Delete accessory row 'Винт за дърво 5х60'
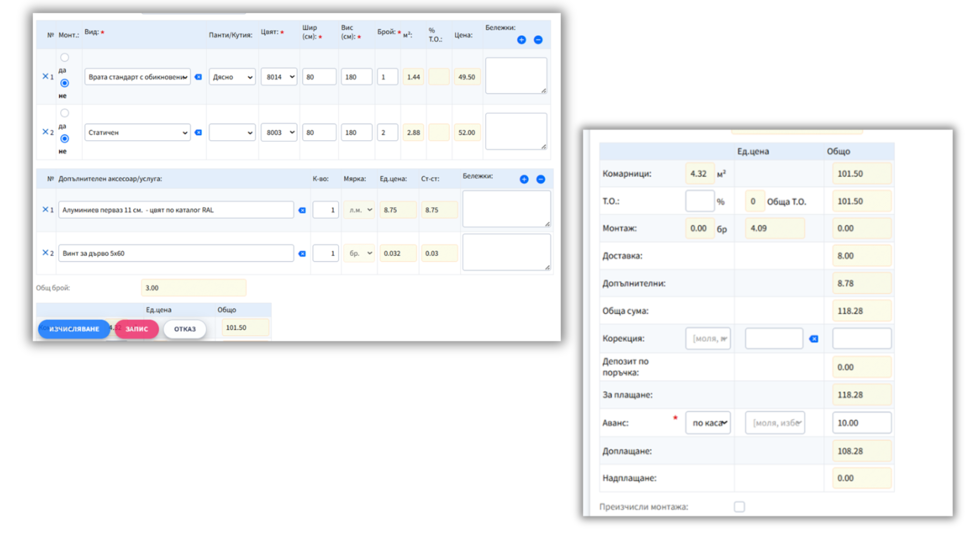980x551 pixels. pyautogui.click(x=45, y=253)
